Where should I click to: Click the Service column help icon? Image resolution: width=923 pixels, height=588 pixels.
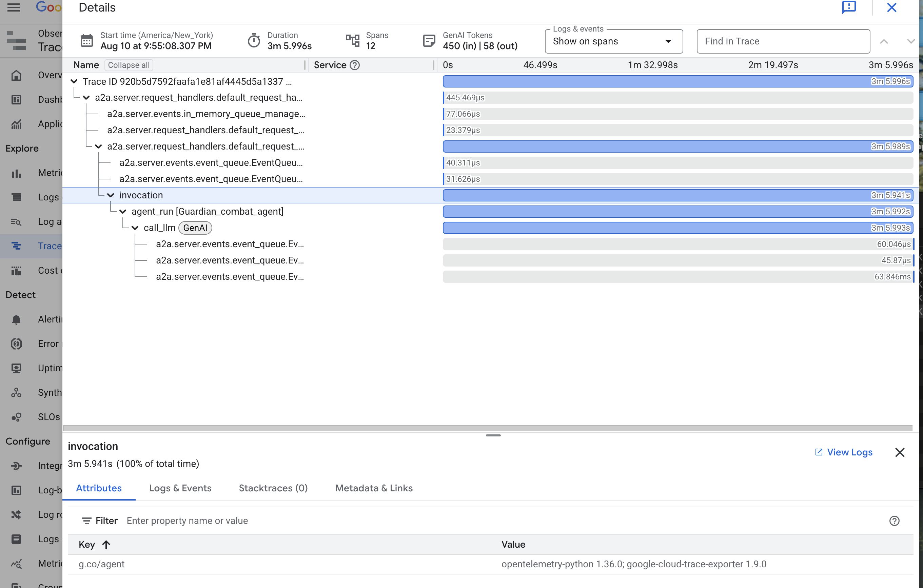pos(355,65)
